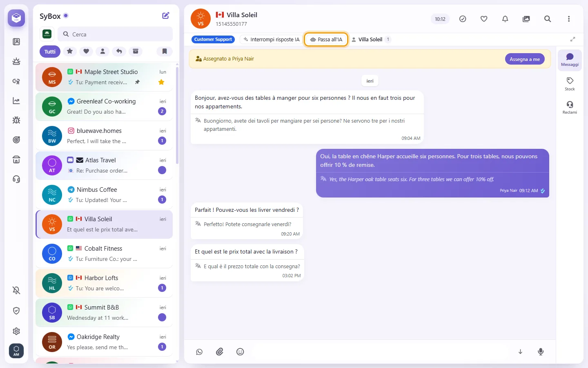Search within conversation using magnifier icon

pyautogui.click(x=548, y=19)
